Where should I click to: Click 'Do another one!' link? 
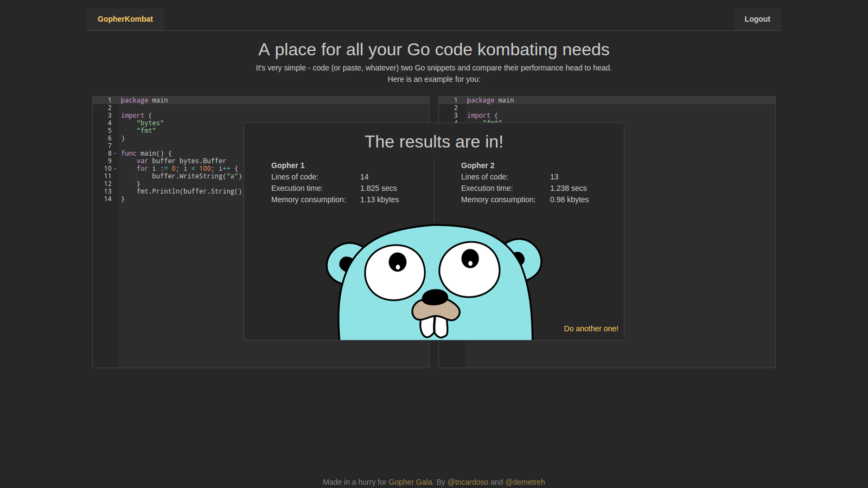pyautogui.click(x=591, y=329)
